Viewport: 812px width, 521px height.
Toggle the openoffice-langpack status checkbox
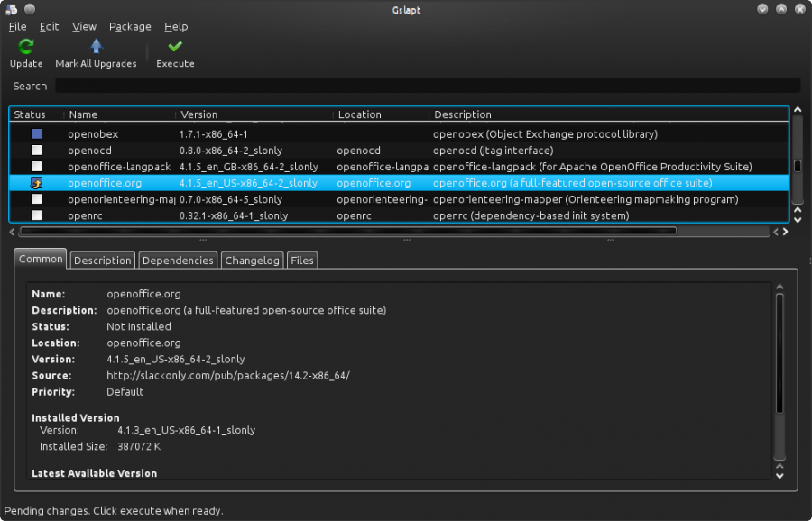pos(36,167)
